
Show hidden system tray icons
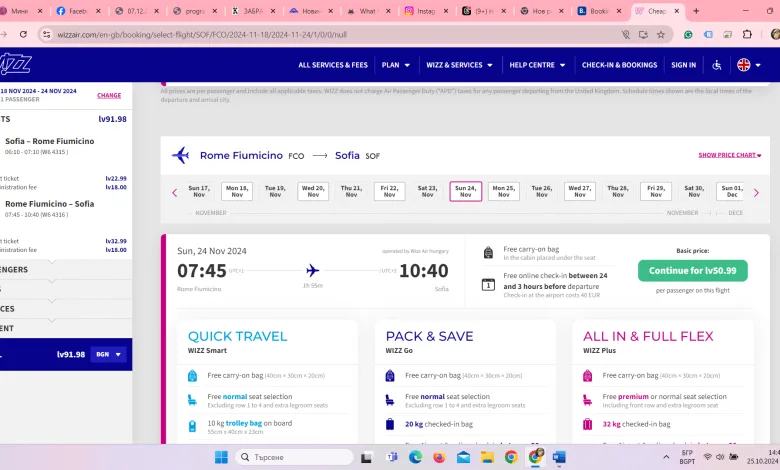coord(666,457)
